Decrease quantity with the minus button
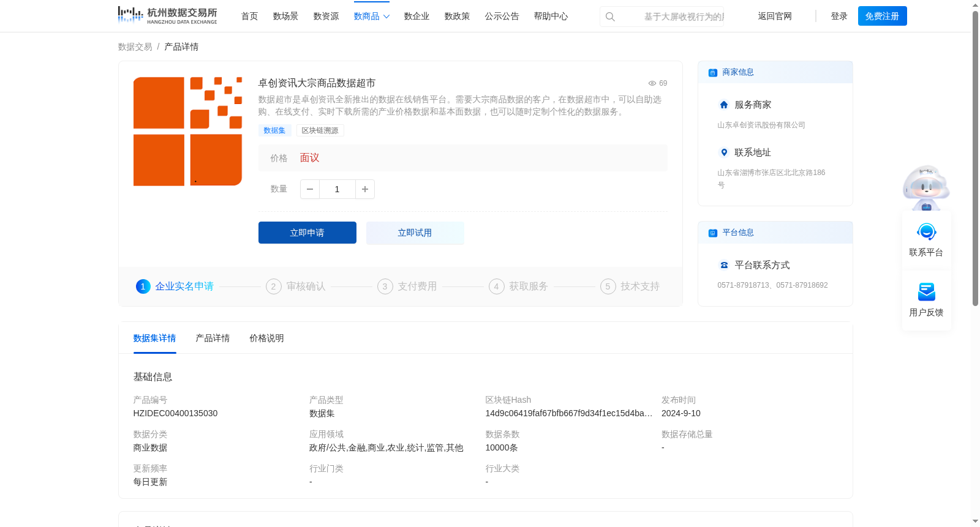 click(310, 189)
